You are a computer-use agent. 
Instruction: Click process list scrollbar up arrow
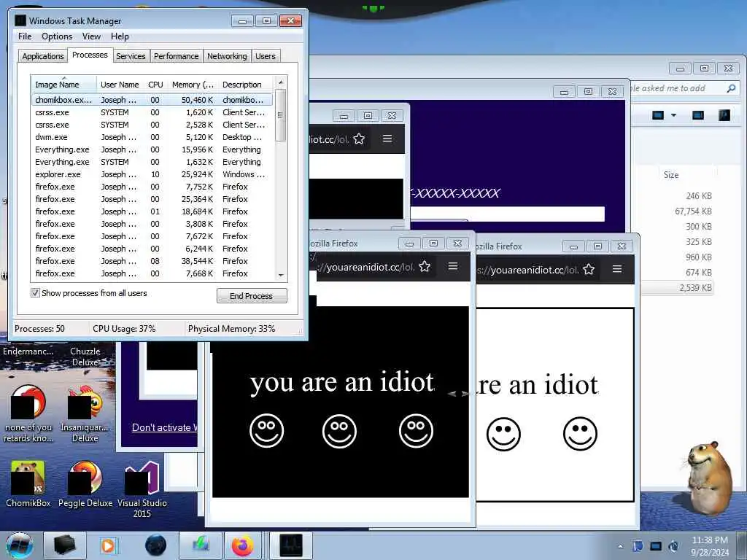(x=281, y=82)
